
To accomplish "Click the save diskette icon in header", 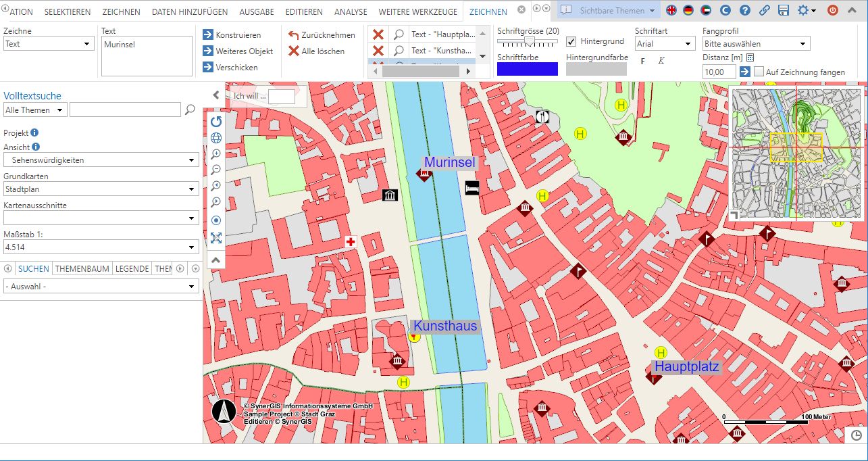I will point(784,10).
